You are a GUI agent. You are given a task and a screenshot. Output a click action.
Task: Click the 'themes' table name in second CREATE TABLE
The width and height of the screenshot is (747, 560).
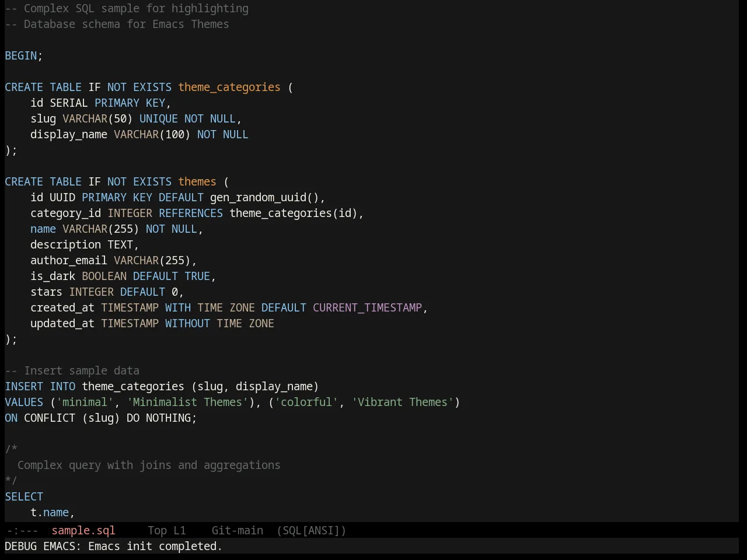pyautogui.click(x=197, y=181)
